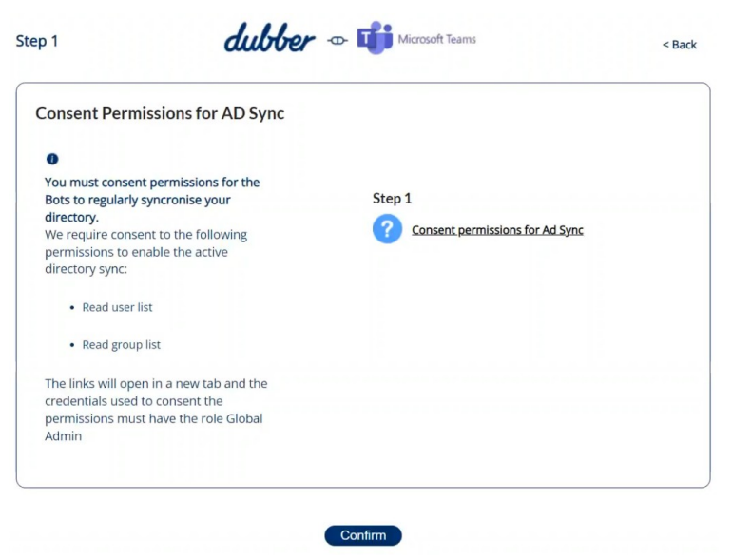Click the blue question mark icon
This screenshot has height=560, width=733.
click(x=387, y=229)
